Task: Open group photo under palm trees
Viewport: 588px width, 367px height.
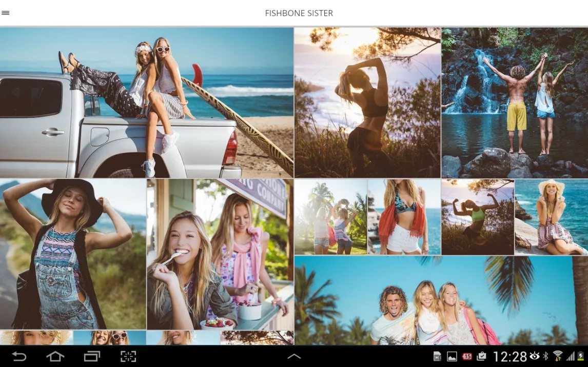Action: click(x=441, y=300)
